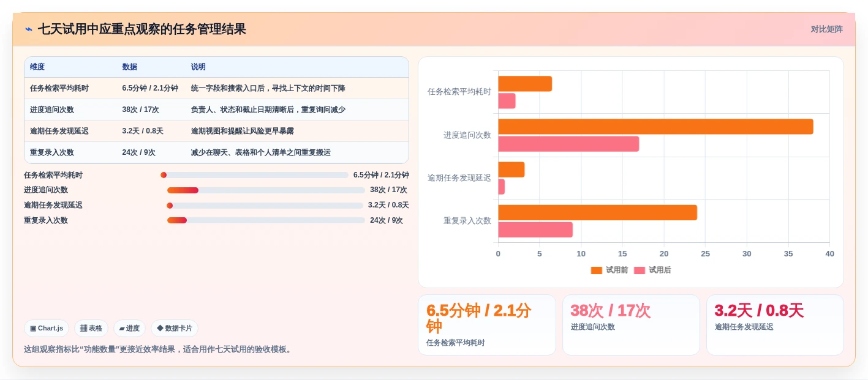Open the 3.2天 / 0.8天 data card
The image size is (868, 380).
[775, 325]
